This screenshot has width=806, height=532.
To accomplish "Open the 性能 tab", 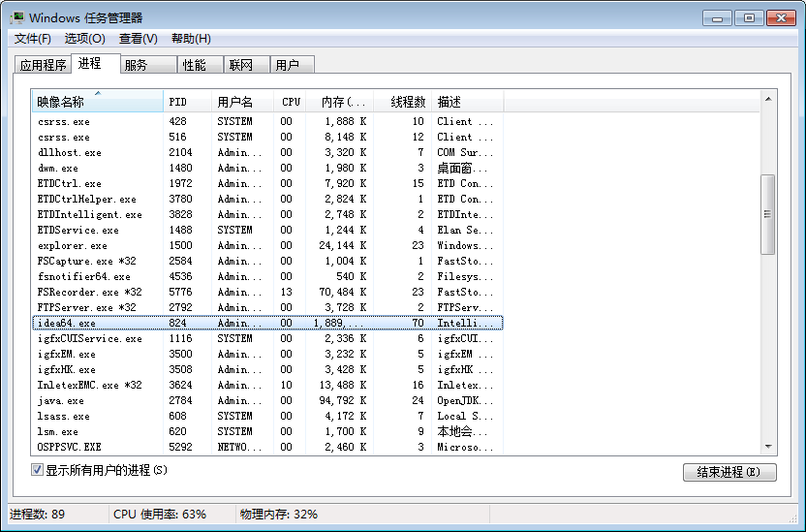I will [x=201, y=65].
